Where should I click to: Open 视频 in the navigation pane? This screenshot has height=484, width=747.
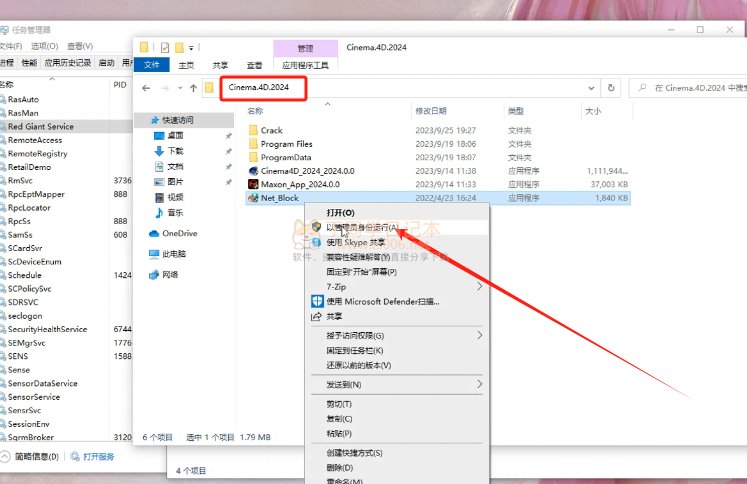175,197
